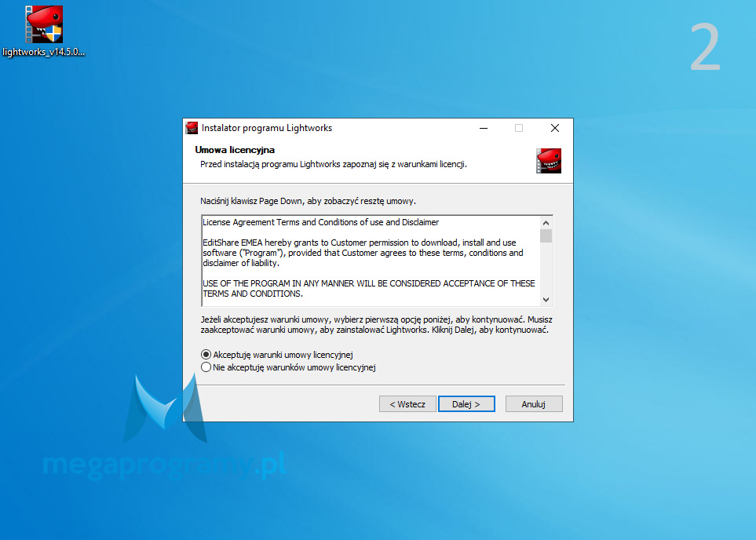Click the 'Umowa licencyjna' heading
This screenshot has width=756, height=540.
coord(235,150)
